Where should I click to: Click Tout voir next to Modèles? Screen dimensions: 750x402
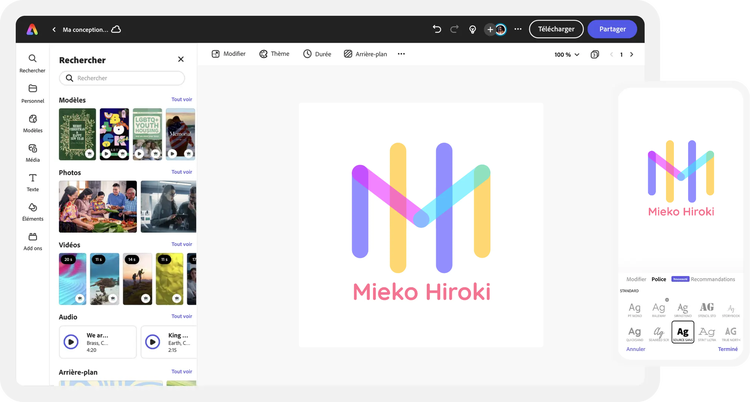[181, 100]
